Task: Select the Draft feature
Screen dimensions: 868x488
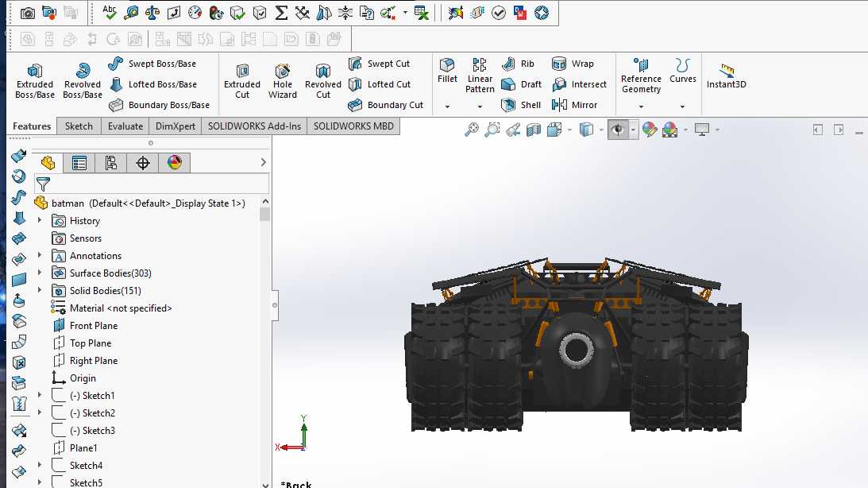Action: [521, 84]
